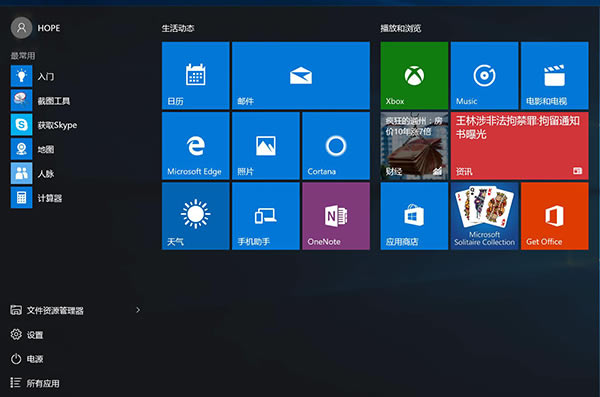The image size is (600, 397).
Task: Open the 天气 weather tile
Action: 196,216
